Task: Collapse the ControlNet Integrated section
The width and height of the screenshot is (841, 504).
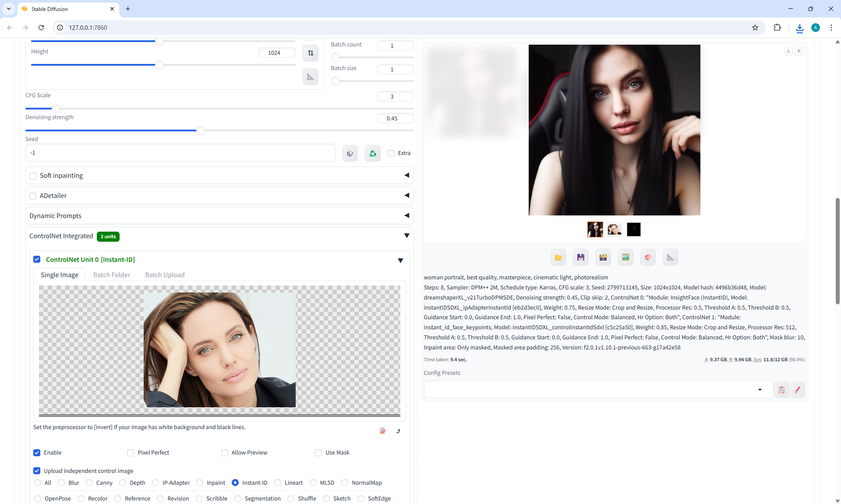Action: (x=406, y=236)
